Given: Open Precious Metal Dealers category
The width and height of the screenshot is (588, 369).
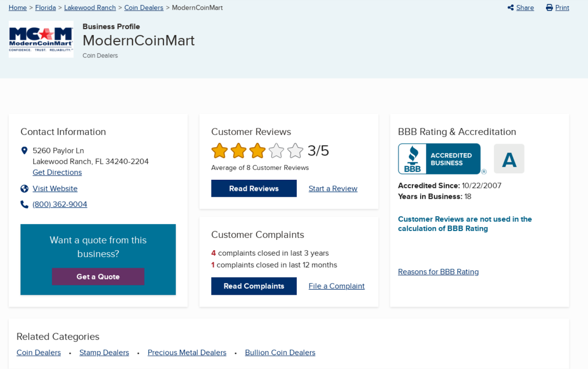Looking at the screenshot, I should point(187,353).
